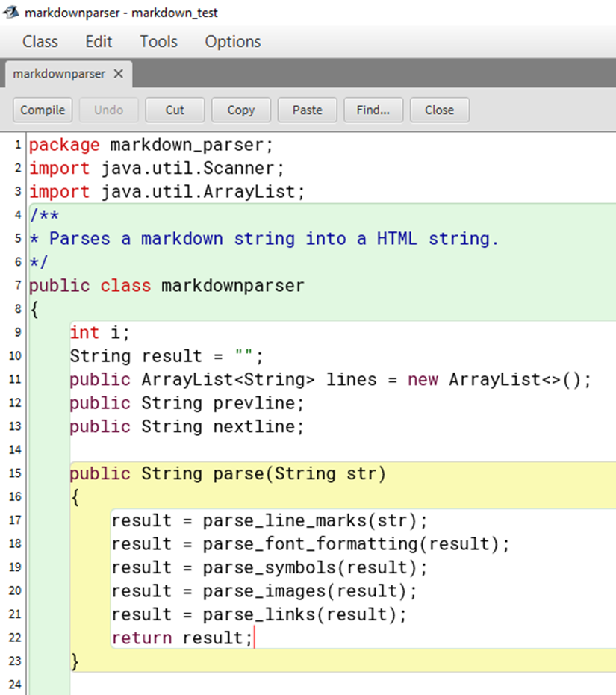Close the markdownparser tab with X
The height and width of the screenshot is (695, 616).
coord(119,74)
